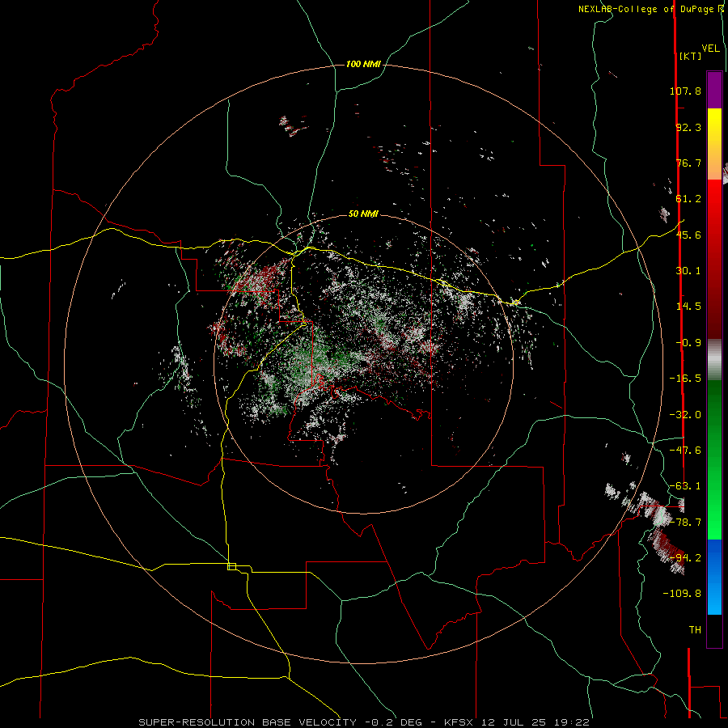Screen dimensions: 728x728
Task: Click the -109.8 velocity scale value
Action: [682, 594]
